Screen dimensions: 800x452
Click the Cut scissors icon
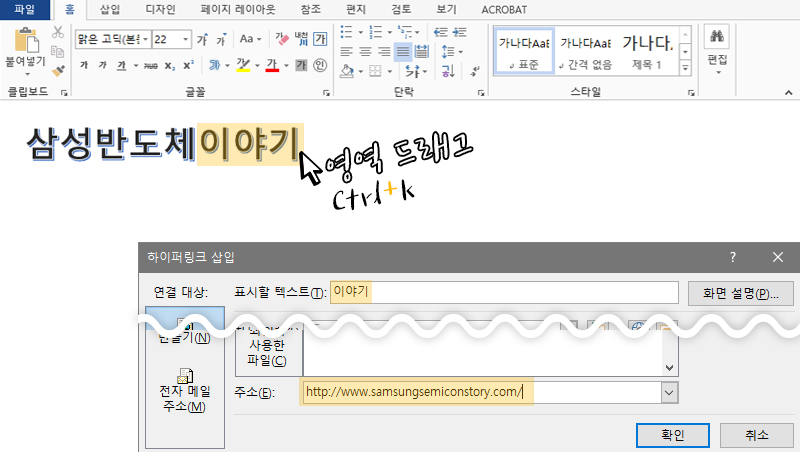[58, 33]
